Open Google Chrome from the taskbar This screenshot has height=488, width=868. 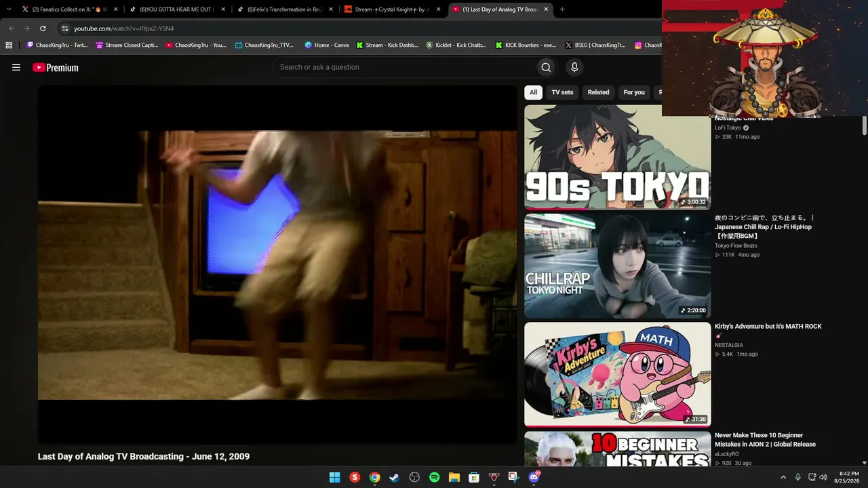(x=374, y=477)
